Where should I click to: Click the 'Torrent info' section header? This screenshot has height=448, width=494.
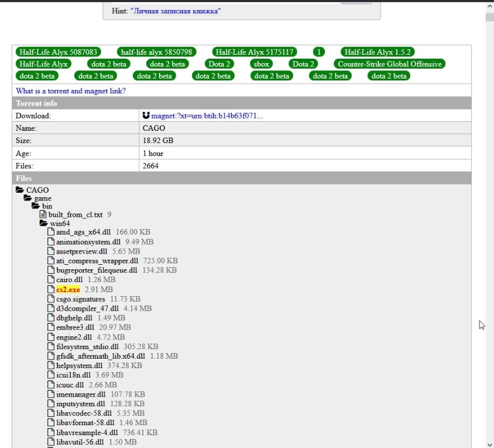pos(242,103)
